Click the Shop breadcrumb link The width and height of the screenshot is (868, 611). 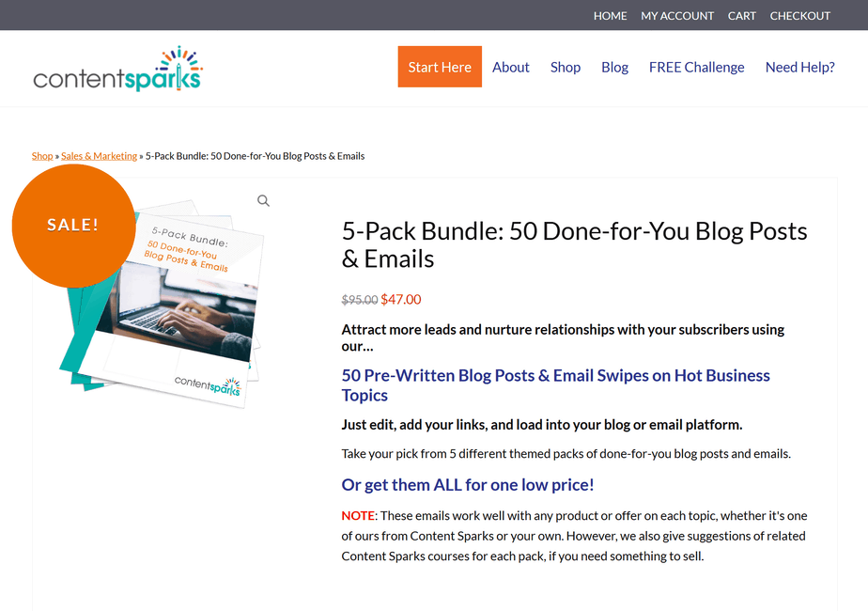tap(42, 156)
